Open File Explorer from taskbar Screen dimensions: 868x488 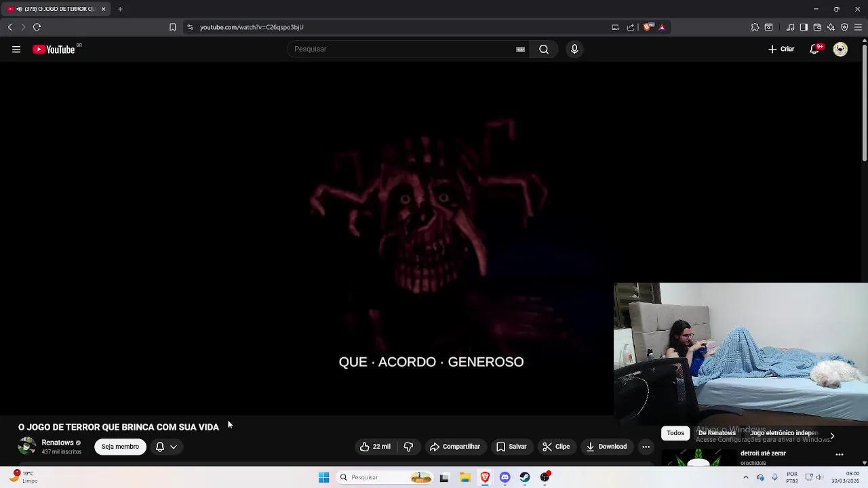(465, 477)
